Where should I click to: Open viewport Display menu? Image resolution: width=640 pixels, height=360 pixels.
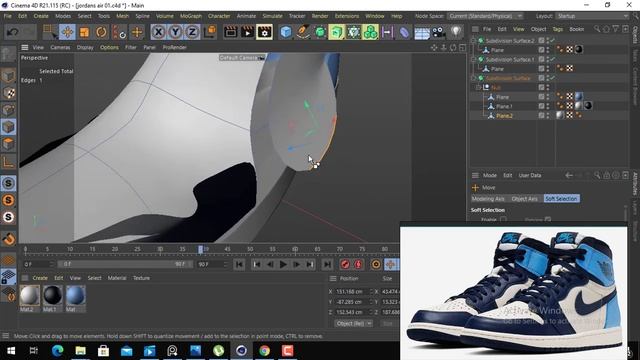pyautogui.click(x=85, y=47)
